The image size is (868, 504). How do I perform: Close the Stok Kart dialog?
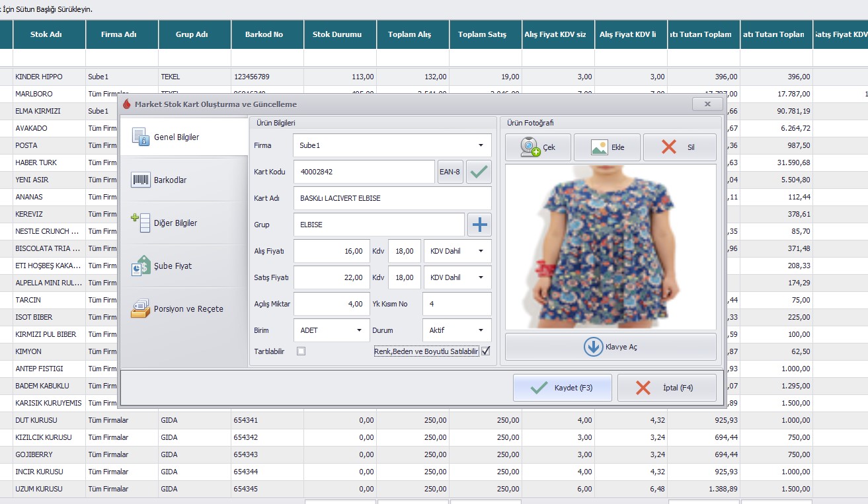(x=707, y=104)
